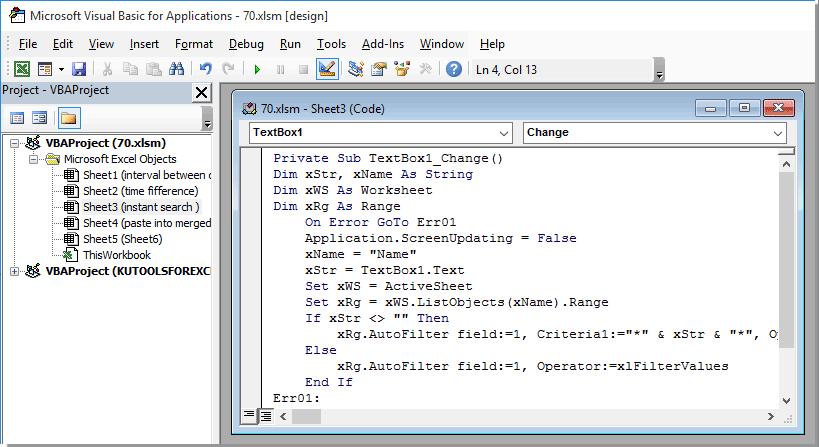The height and width of the screenshot is (447, 819).
Task: Click the Copy toolbar icon
Action: pyautogui.click(x=130, y=69)
